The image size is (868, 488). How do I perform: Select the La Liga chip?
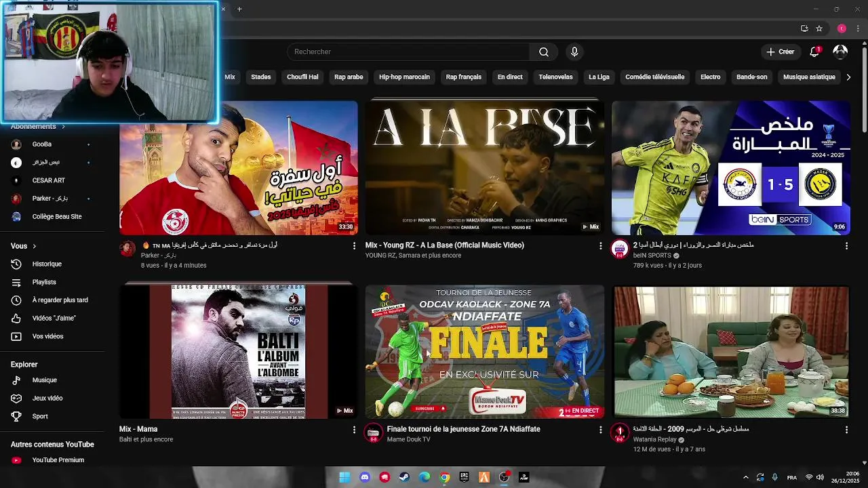coord(599,77)
